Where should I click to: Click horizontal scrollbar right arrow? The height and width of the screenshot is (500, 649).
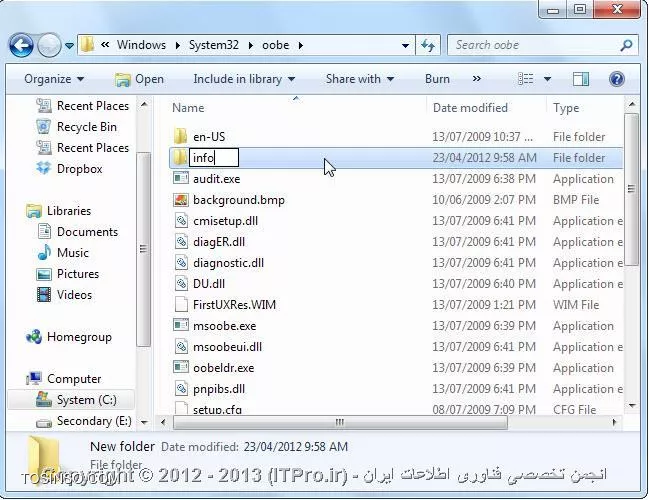614,423
